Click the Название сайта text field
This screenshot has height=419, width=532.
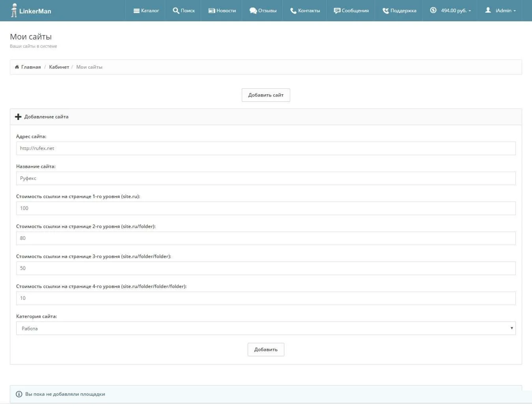point(265,178)
